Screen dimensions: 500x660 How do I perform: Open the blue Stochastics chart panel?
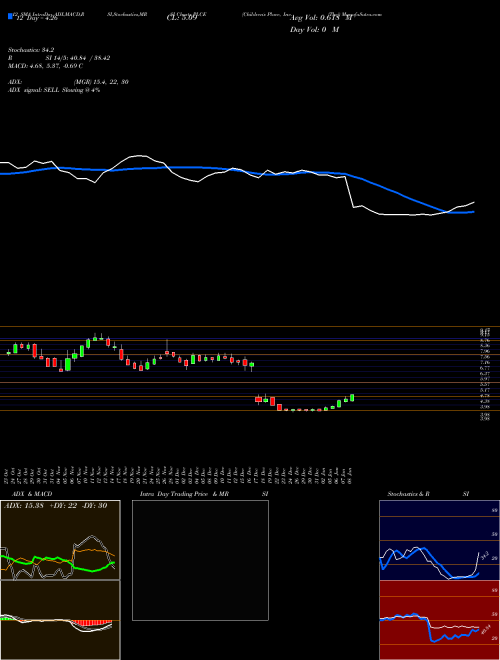(439, 540)
